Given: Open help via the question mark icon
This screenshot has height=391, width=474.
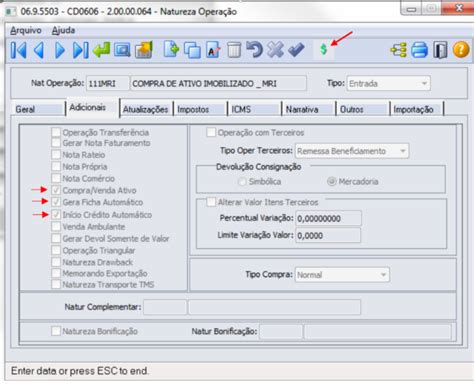Looking at the screenshot, I should [x=461, y=50].
